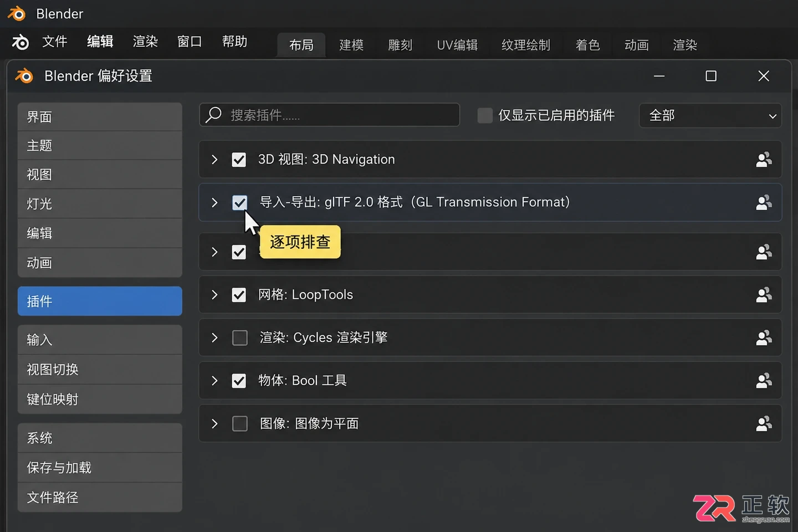Click the 物体: Bool 工具 add-on name
The image size is (798, 532).
coord(303,381)
